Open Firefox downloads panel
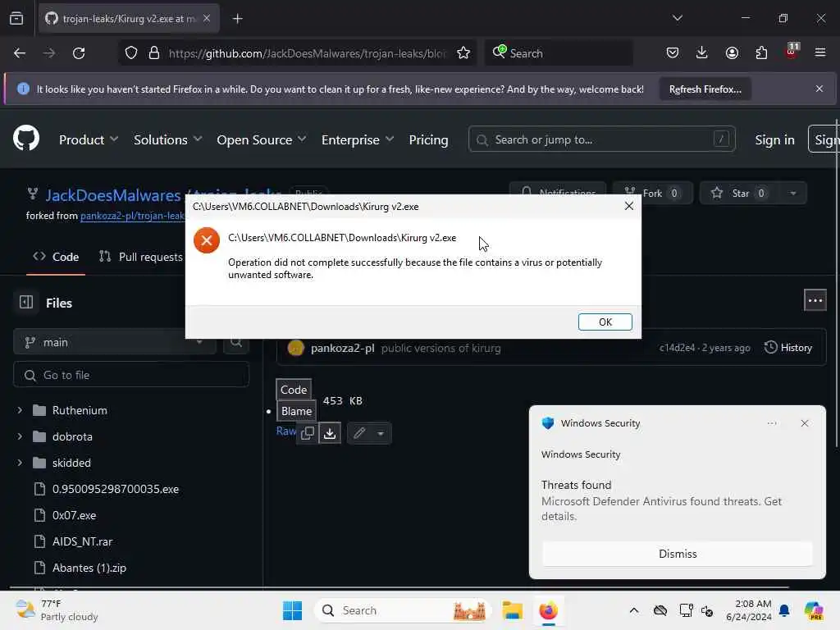The image size is (840, 630). pos(702,53)
